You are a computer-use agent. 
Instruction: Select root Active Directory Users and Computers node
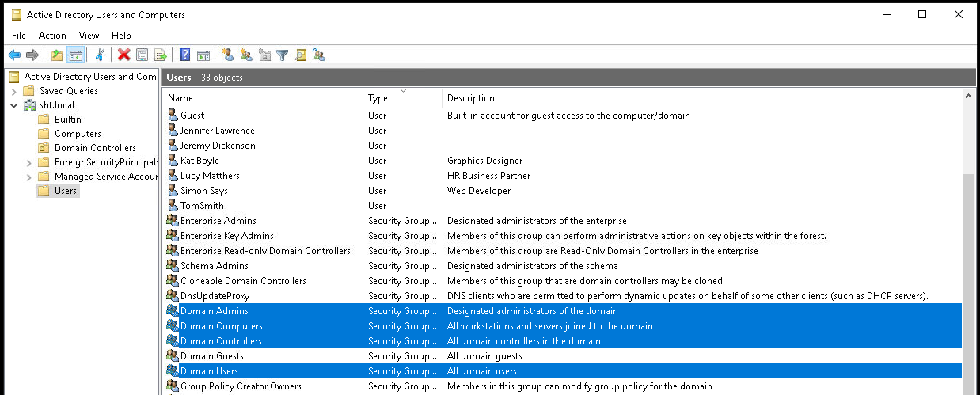[90, 77]
